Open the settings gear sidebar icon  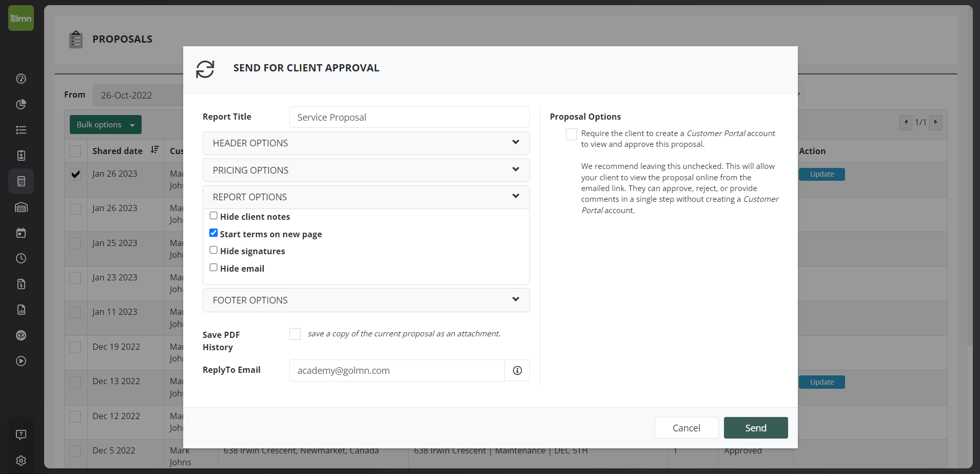coord(21,461)
